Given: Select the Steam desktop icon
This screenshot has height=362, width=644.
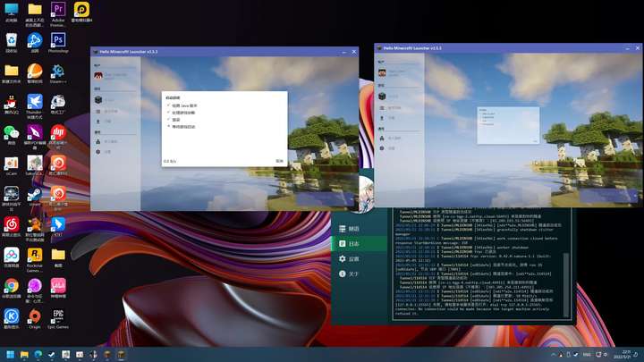Looking at the screenshot, I should click(35, 196).
